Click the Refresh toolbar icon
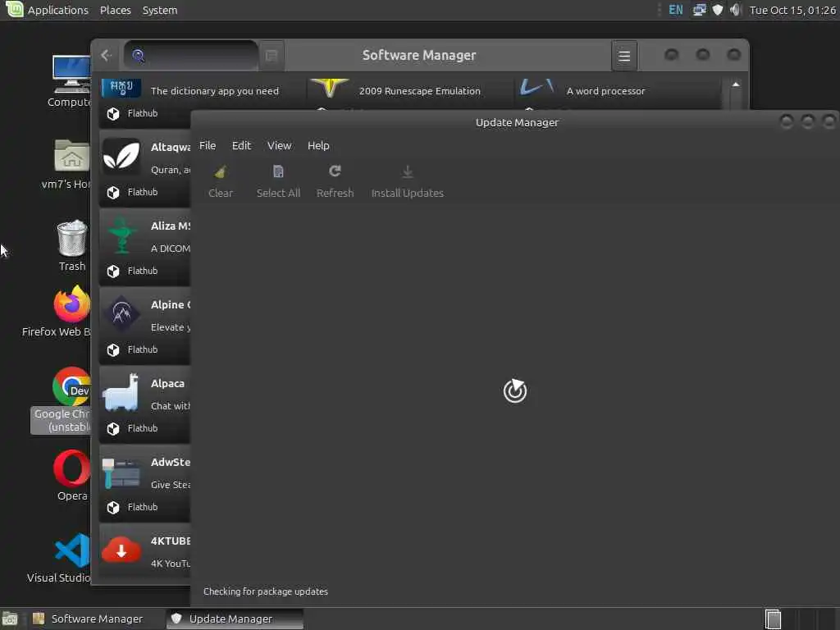Viewport: 840px width, 630px height. (x=335, y=171)
